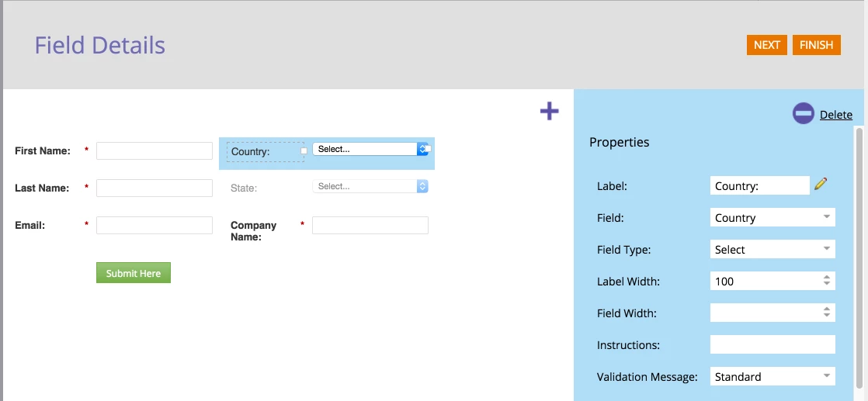Click the First Name: label

[43, 150]
